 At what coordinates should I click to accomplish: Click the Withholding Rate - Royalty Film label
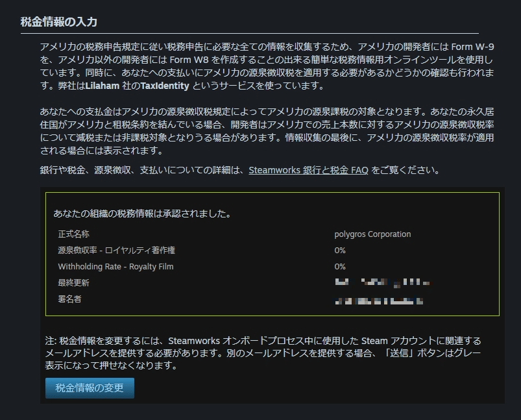115,266
